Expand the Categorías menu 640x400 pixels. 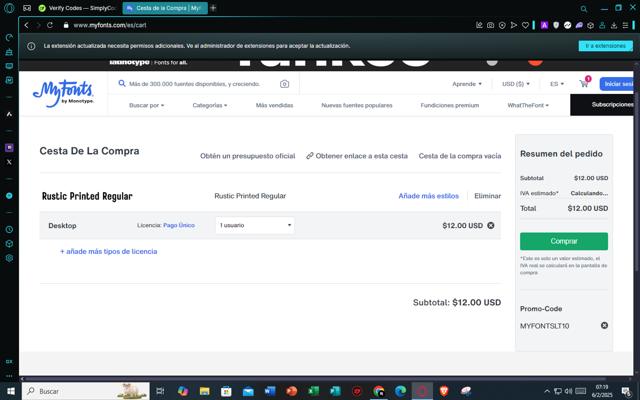[x=210, y=105]
